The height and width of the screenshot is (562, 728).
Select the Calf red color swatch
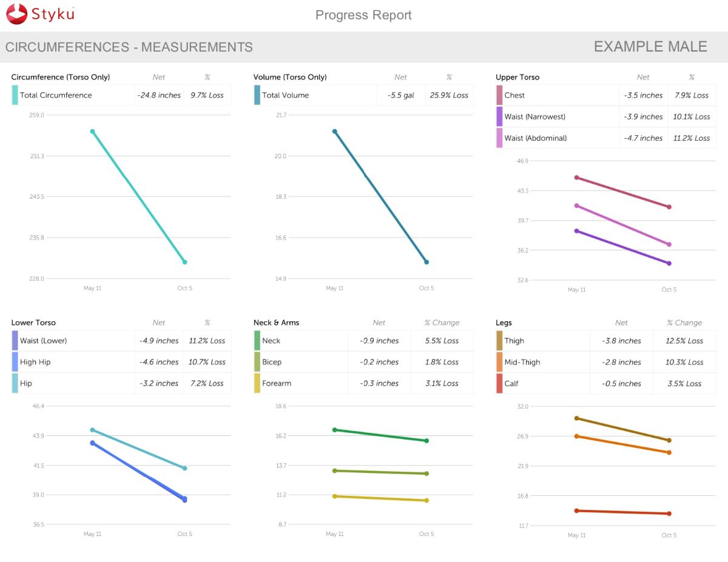(x=499, y=383)
